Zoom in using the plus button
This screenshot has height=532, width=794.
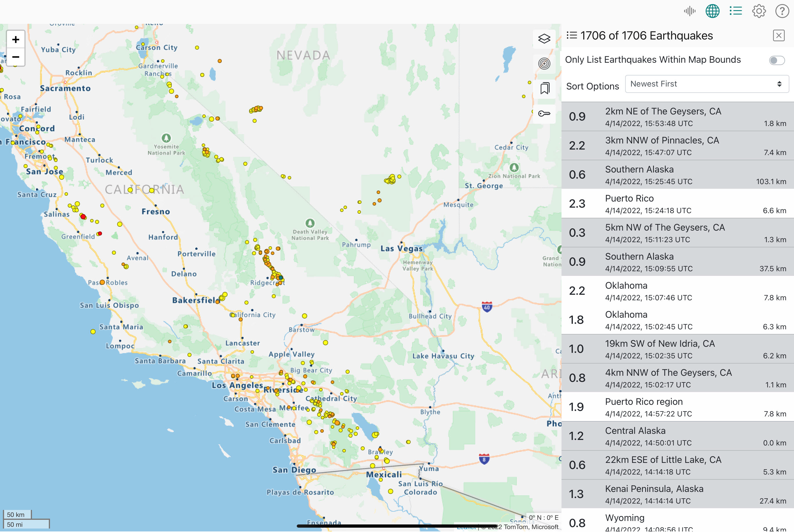(15, 40)
